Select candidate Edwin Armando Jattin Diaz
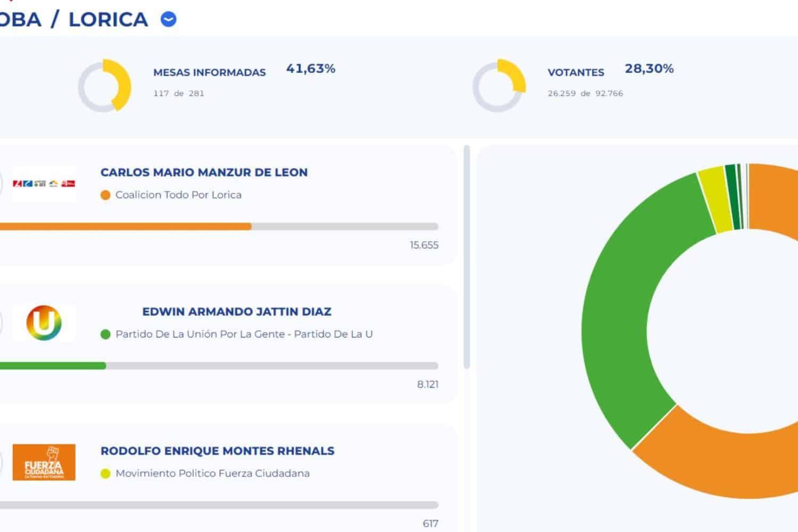This screenshot has width=798, height=532. 237,312
